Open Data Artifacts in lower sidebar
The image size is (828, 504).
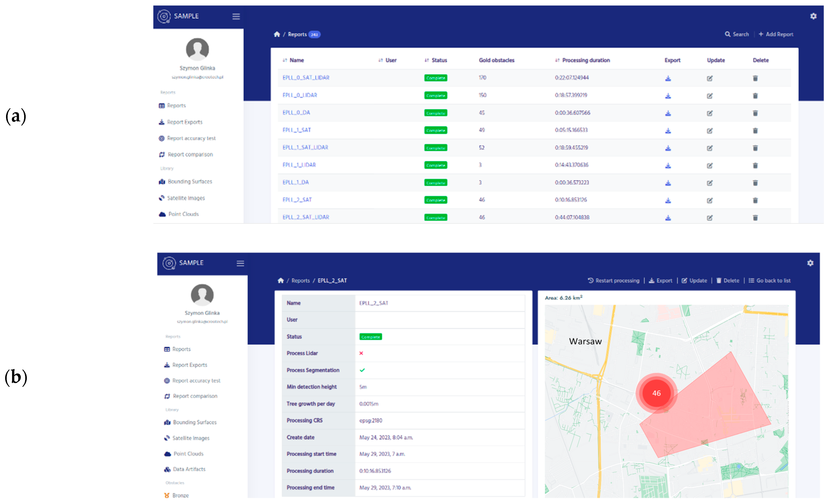pyautogui.click(x=189, y=469)
